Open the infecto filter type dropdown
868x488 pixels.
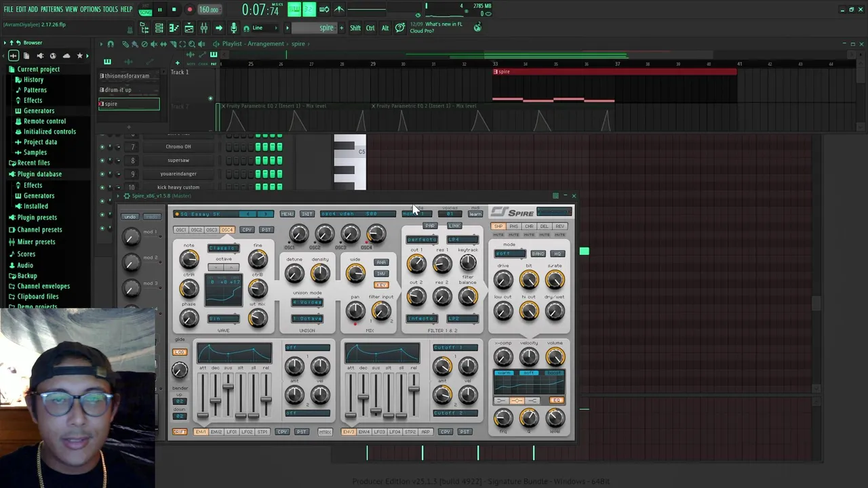tap(422, 319)
